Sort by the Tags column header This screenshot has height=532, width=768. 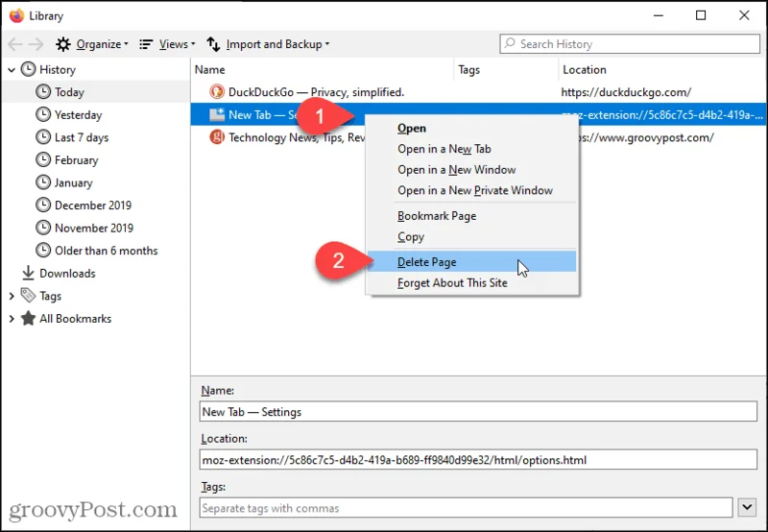pyautogui.click(x=506, y=69)
